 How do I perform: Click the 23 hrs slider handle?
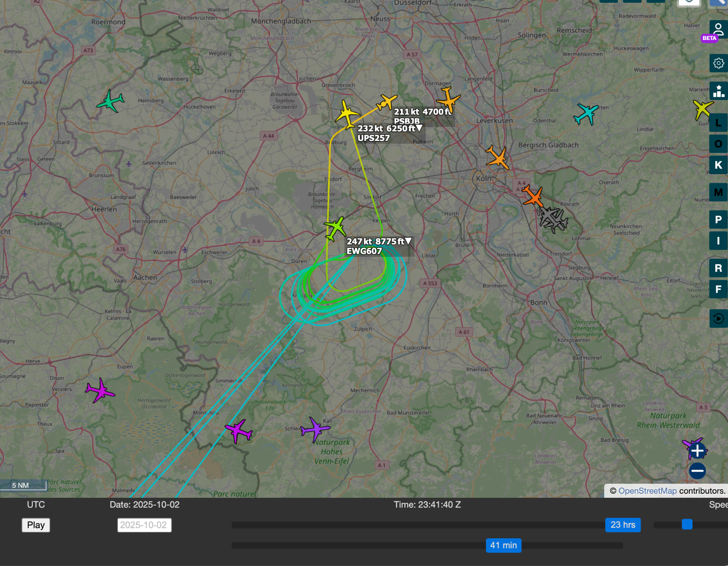[x=623, y=525]
